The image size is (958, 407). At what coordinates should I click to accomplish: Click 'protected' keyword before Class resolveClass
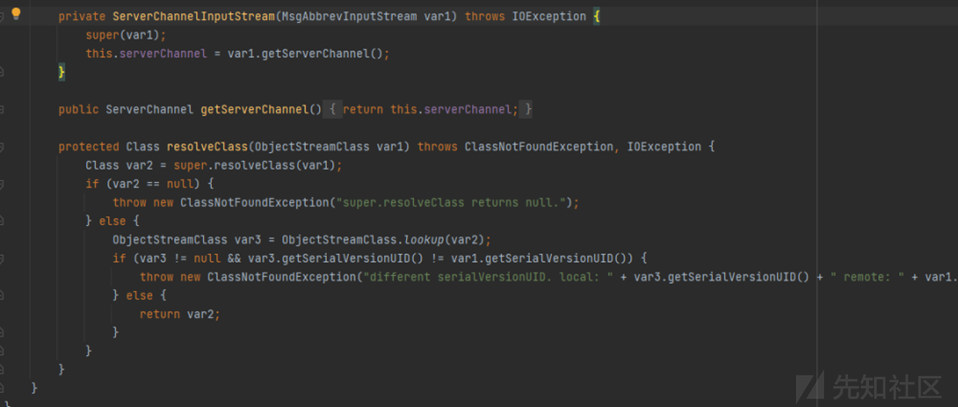click(89, 147)
